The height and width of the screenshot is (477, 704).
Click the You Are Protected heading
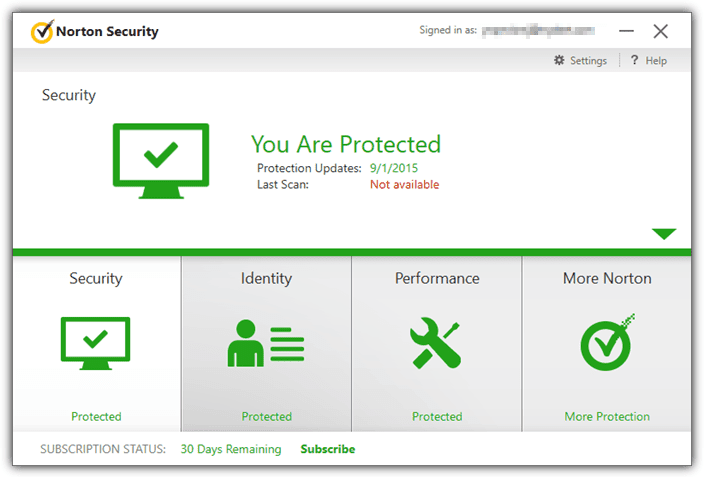click(346, 144)
